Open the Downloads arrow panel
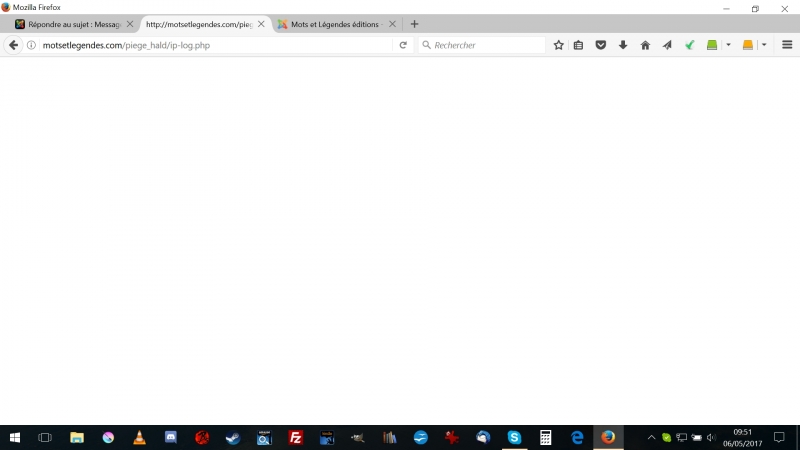The image size is (800, 450). click(623, 45)
